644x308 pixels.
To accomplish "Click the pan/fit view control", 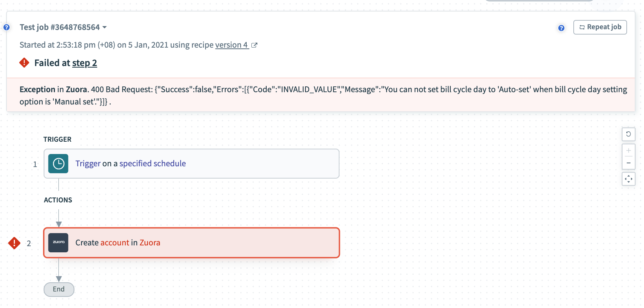I will tap(629, 179).
